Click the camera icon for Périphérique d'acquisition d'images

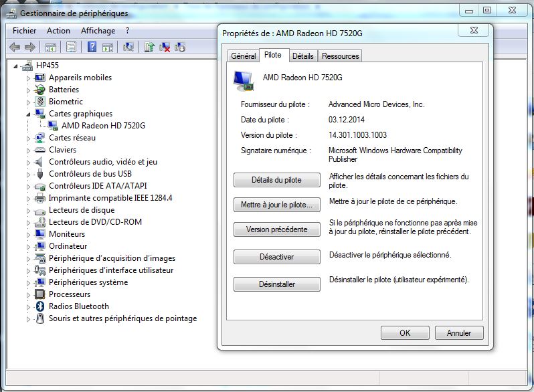[x=40, y=258]
